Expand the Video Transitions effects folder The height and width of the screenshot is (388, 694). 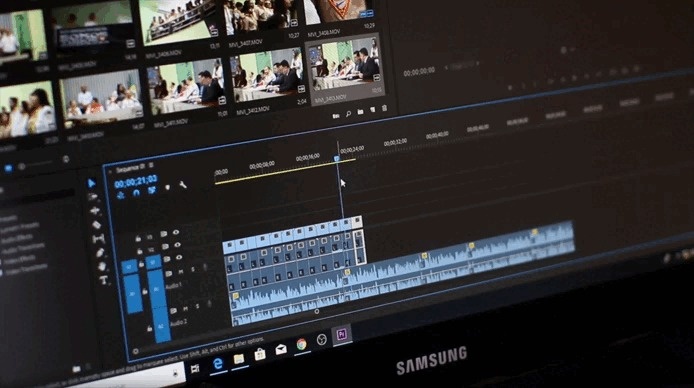(x=26, y=268)
